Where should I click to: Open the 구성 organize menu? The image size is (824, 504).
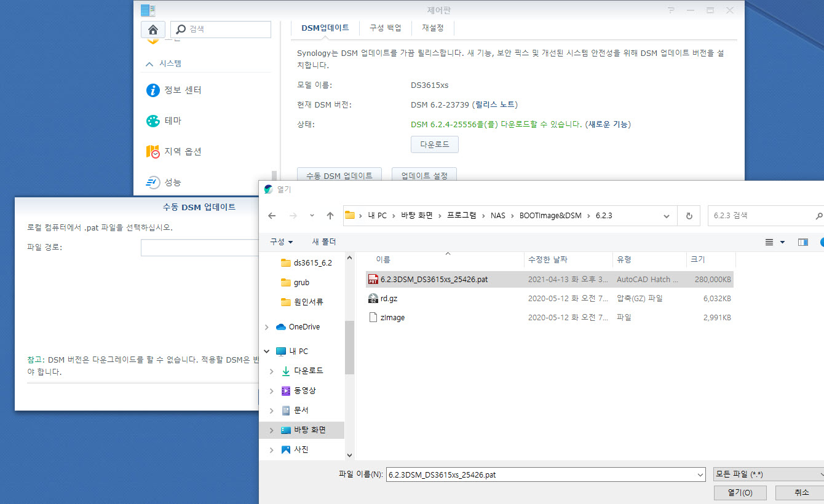[282, 242]
